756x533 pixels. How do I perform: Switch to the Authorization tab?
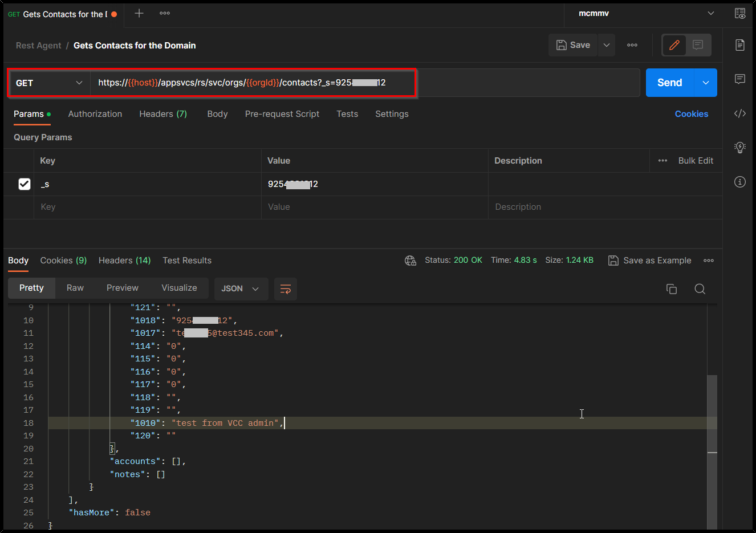click(95, 114)
